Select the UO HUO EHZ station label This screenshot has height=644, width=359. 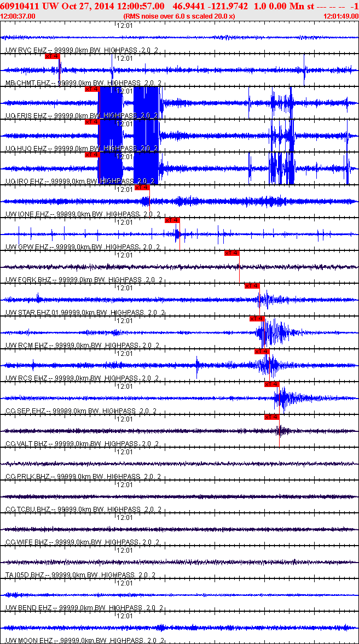(26, 149)
